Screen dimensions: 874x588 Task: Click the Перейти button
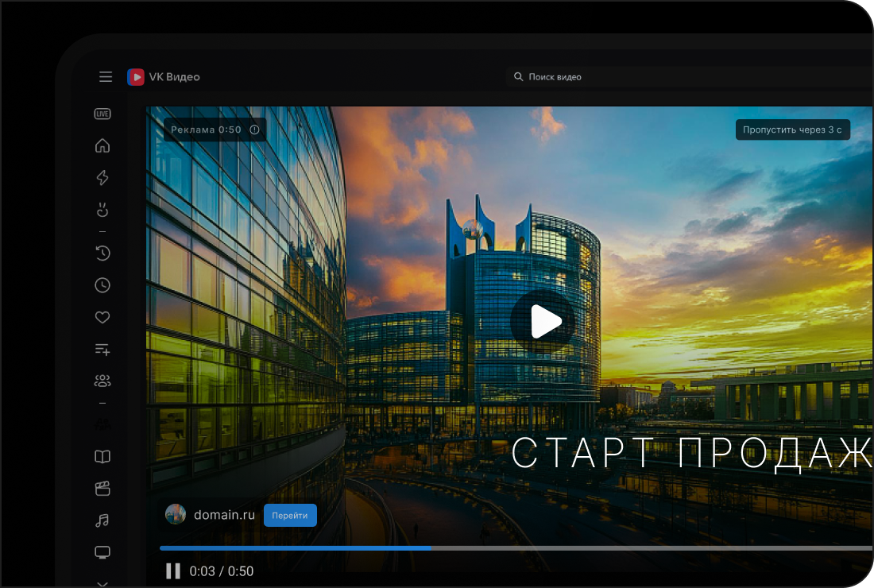coord(290,516)
